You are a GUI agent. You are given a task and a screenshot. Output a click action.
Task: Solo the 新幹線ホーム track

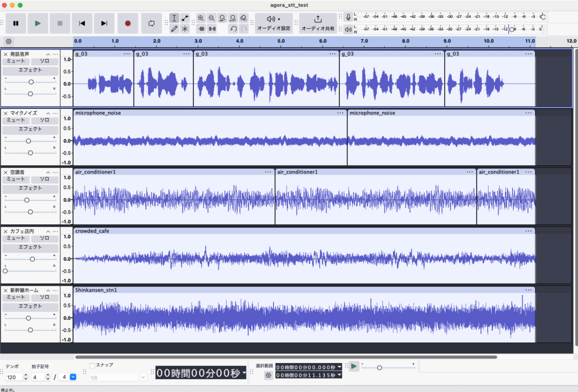tap(44, 297)
